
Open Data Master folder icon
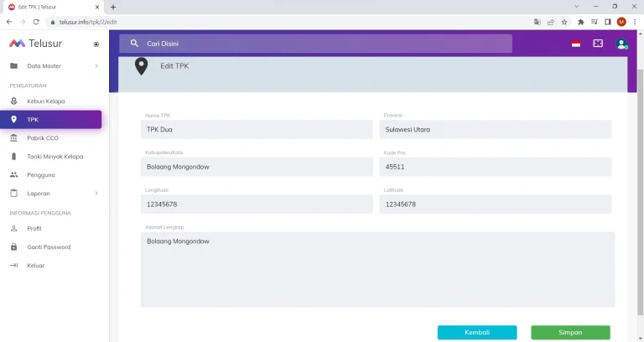14,65
